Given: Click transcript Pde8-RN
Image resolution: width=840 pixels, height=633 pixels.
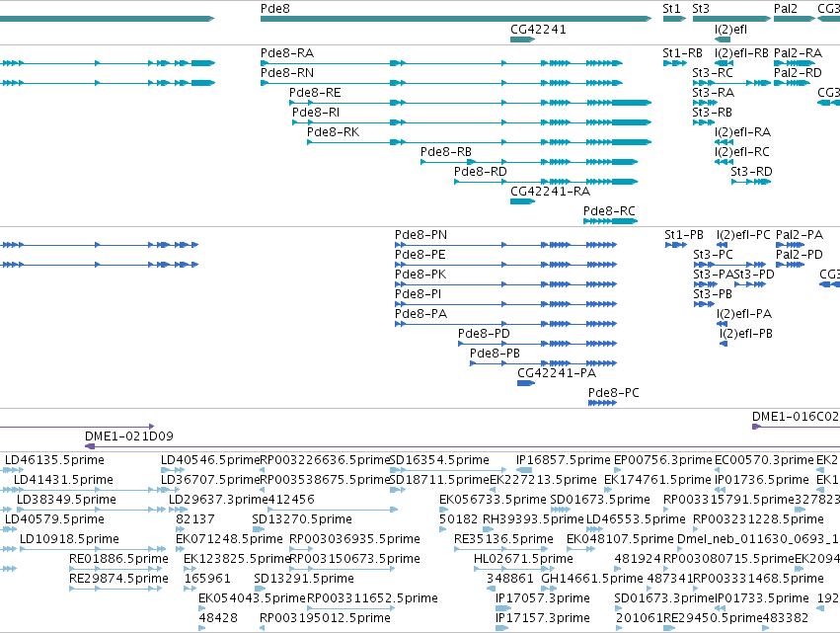Looking at the screenshot, I should click(441, 83).
